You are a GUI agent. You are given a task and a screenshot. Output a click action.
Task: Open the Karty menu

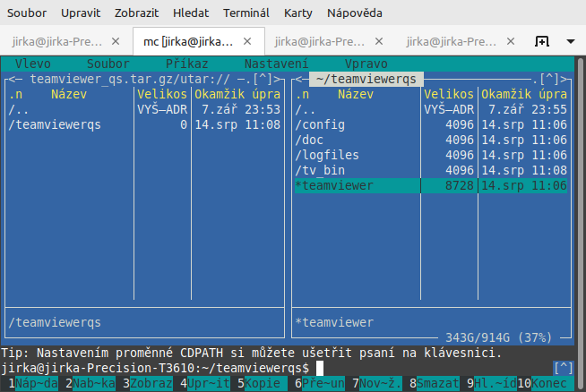tap(297, 13)
